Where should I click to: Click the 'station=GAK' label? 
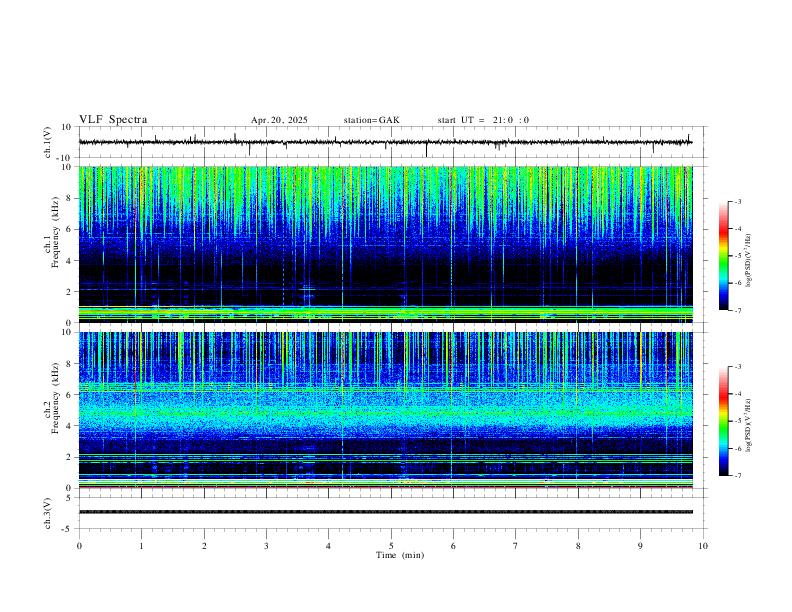coord(372,120)
